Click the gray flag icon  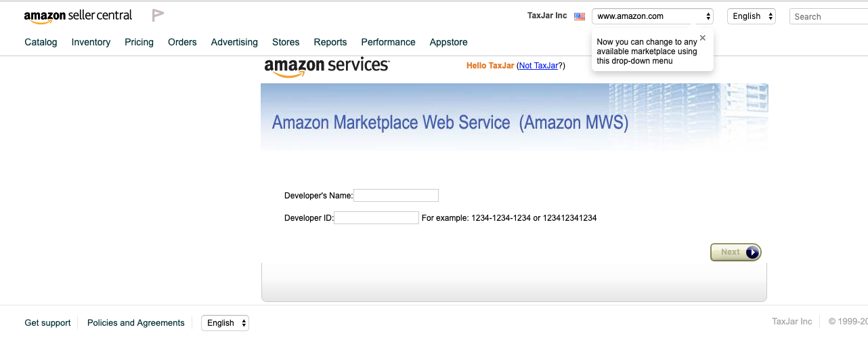pos(158,15)
